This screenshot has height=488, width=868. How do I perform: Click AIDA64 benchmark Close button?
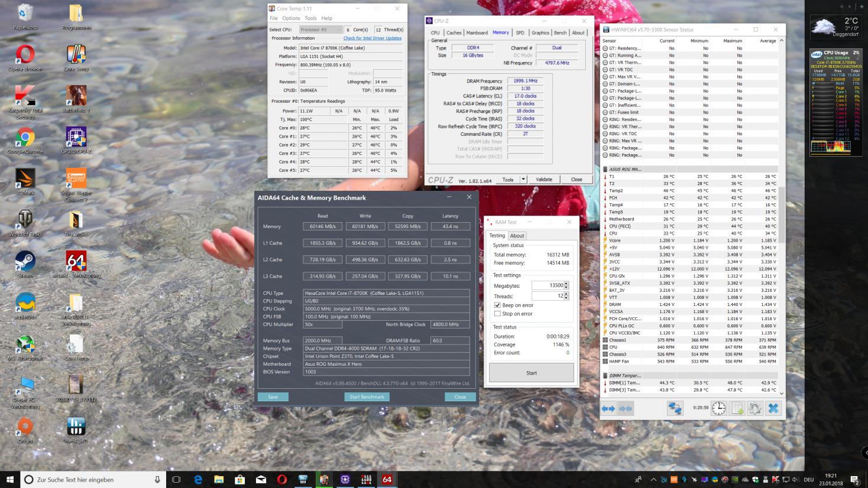460,397
